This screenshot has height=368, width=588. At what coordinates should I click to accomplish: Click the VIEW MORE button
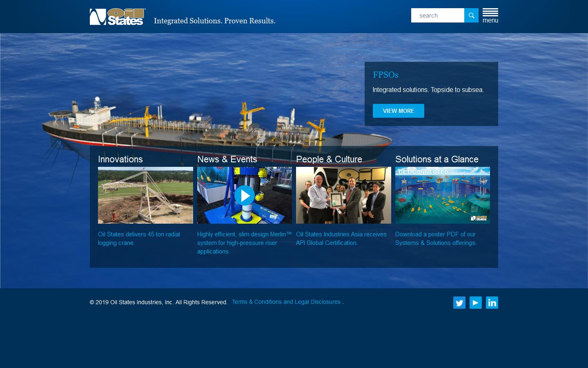(399, 111)
